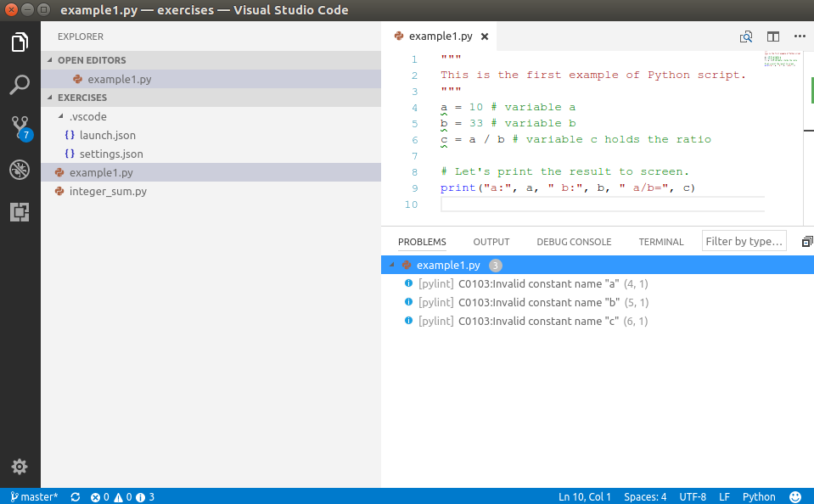Click the Manage gear icon

[20, 467]
